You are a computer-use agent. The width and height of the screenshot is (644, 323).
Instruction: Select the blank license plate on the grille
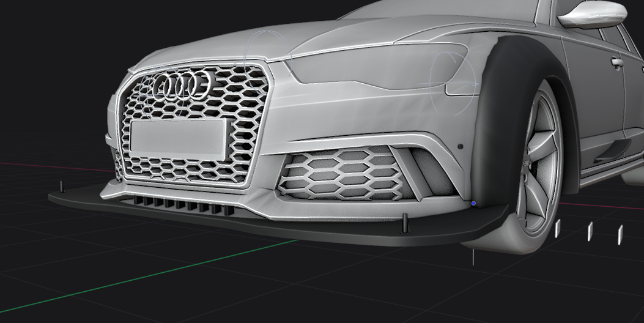click(x=177, y=139)
